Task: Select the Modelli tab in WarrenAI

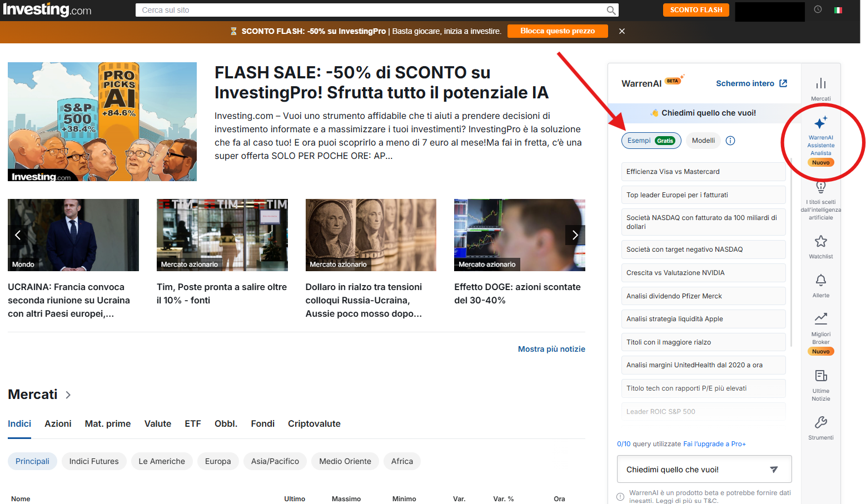Action: 703,141
